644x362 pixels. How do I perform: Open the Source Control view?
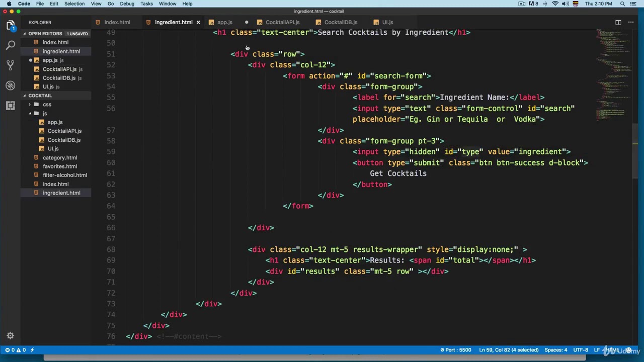[10, 65]
